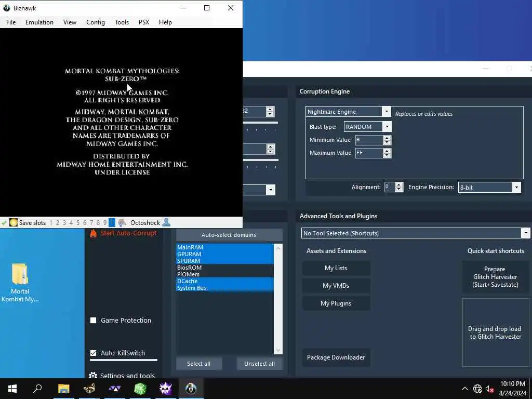Image resolution: width=532 pixels, height=399 pixels.
Task: Click the flame icon beside Start Auto-Corrupt
Action: coord(93,233)
